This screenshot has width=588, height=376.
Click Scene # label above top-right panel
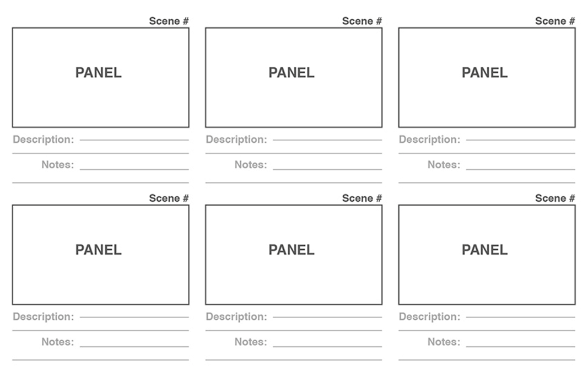click(x=555, y=21)
